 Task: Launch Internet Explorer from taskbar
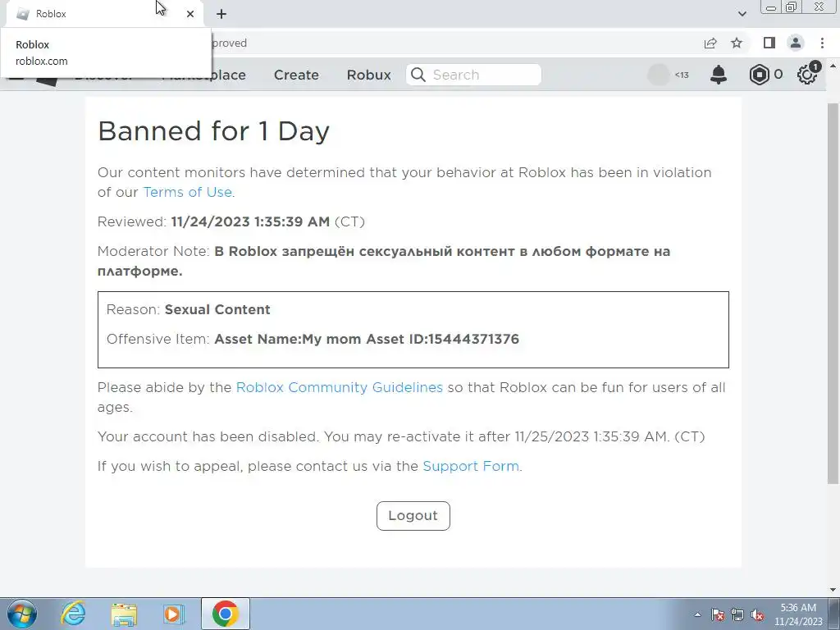pos(73,614)
